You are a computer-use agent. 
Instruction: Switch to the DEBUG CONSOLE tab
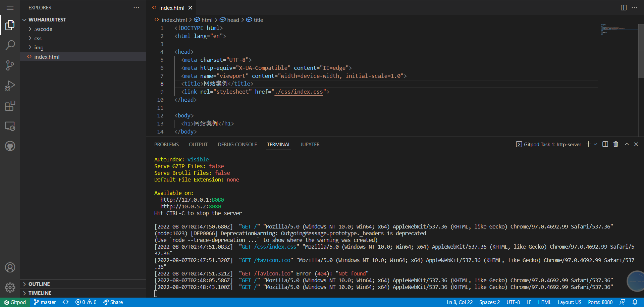click(x=237, y=145)
